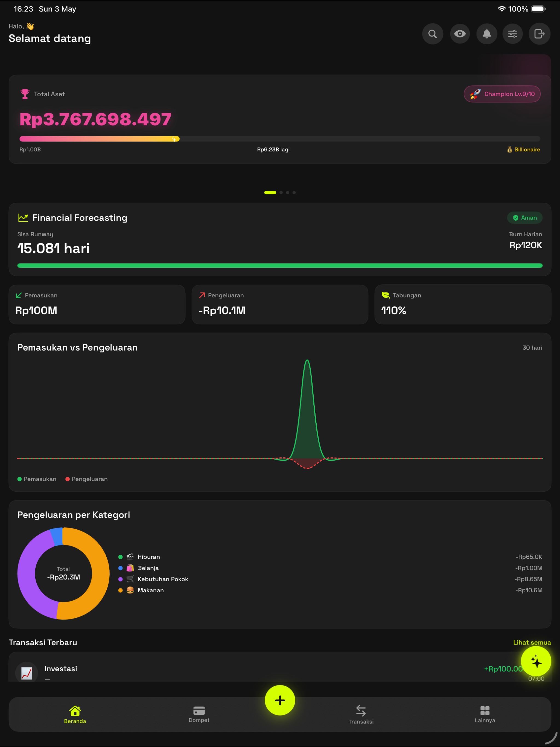
Task: Click the asset progress bar toward Billionaire
Action: 280,139
